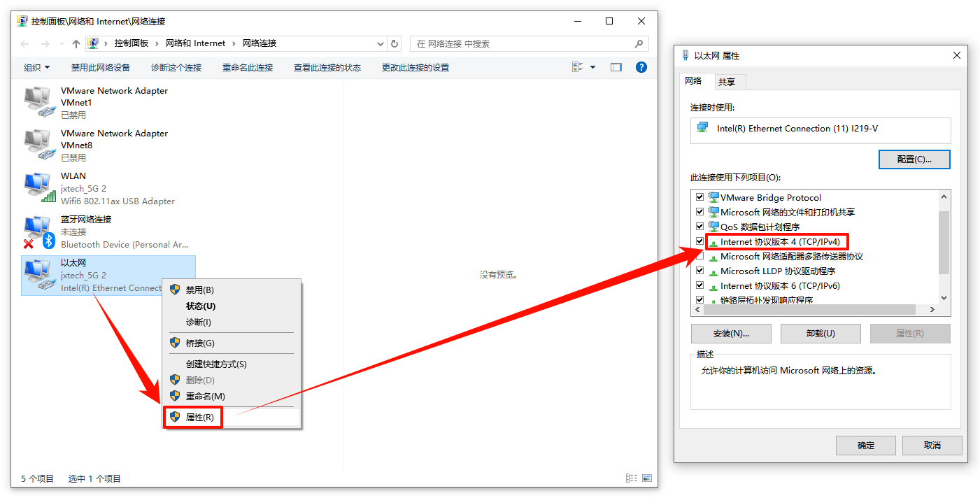Select the WLAN adapter icon

(39, 188)
